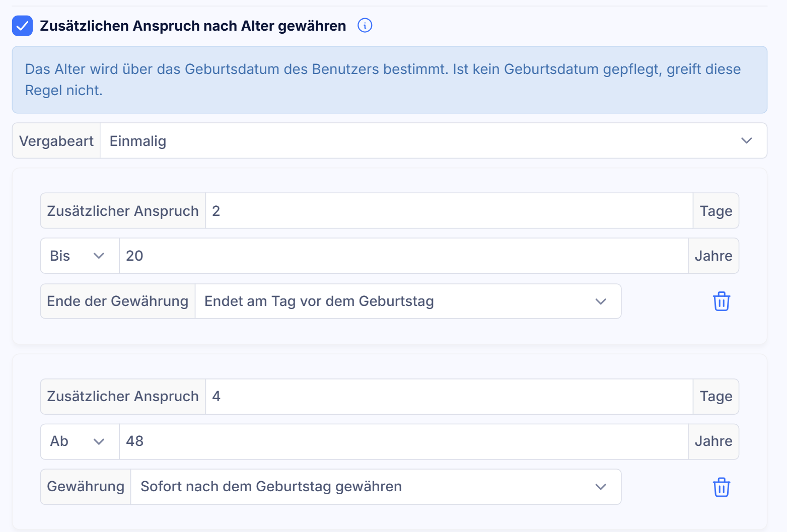Open the 'Ende der Gewährung' dropdown
Image resolution: width=787 pixels, height=532 pixels.
(408, 301)
